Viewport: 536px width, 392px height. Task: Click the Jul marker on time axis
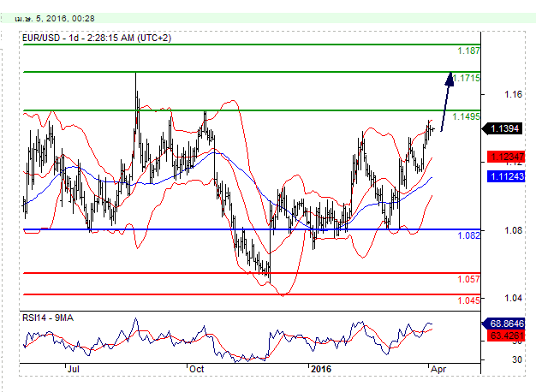(74, 369)
